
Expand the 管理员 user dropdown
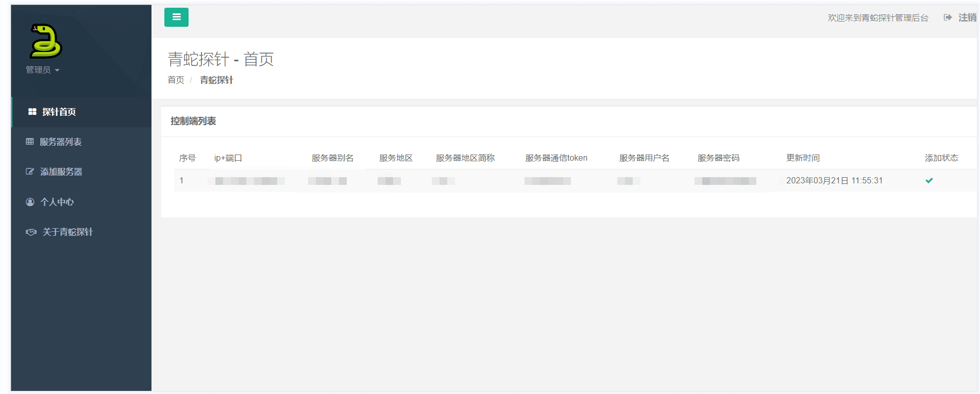click(43, 70)
